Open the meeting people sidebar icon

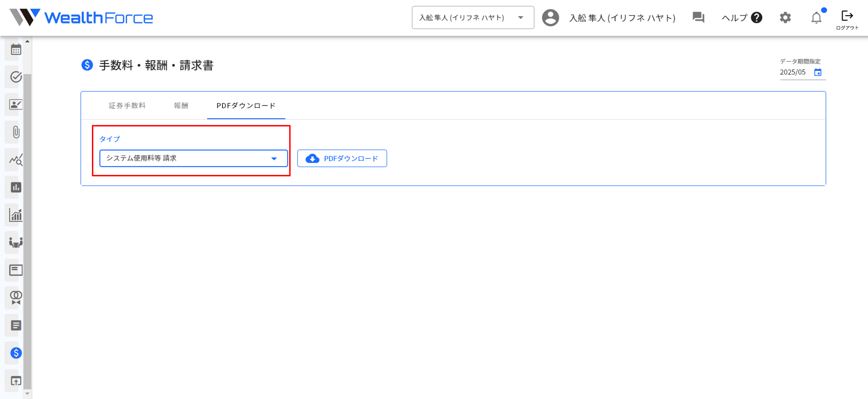pyautogui.click(x=16, y=242)
